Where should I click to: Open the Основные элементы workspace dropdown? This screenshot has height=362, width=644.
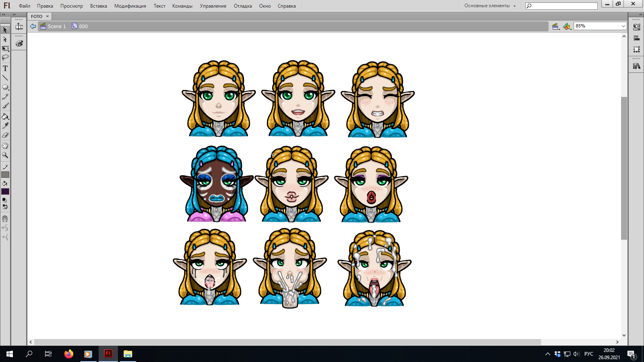490,6
